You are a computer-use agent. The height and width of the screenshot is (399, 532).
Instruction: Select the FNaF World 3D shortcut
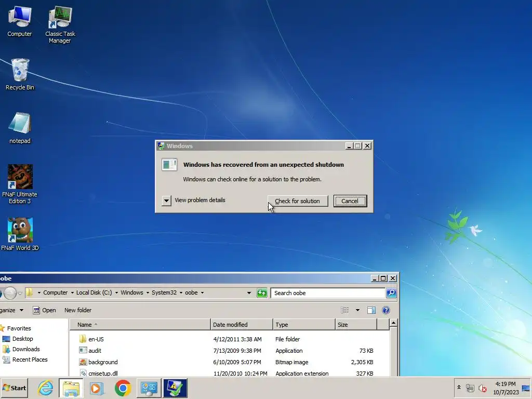(x=20, y=234)
